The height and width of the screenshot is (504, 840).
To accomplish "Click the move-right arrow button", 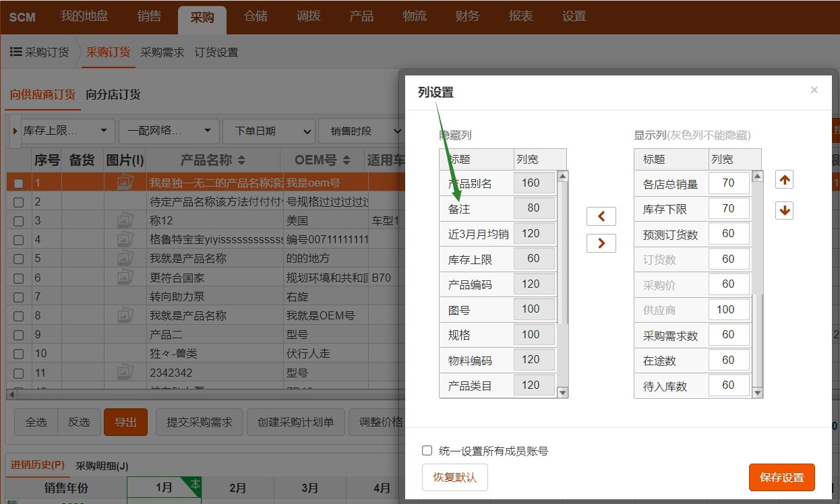I will 601,243.
